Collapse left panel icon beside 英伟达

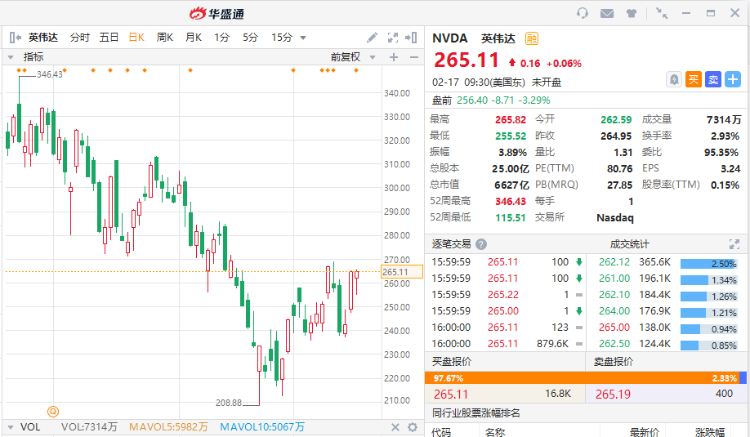pyautogui.click(x=15, y=37)
